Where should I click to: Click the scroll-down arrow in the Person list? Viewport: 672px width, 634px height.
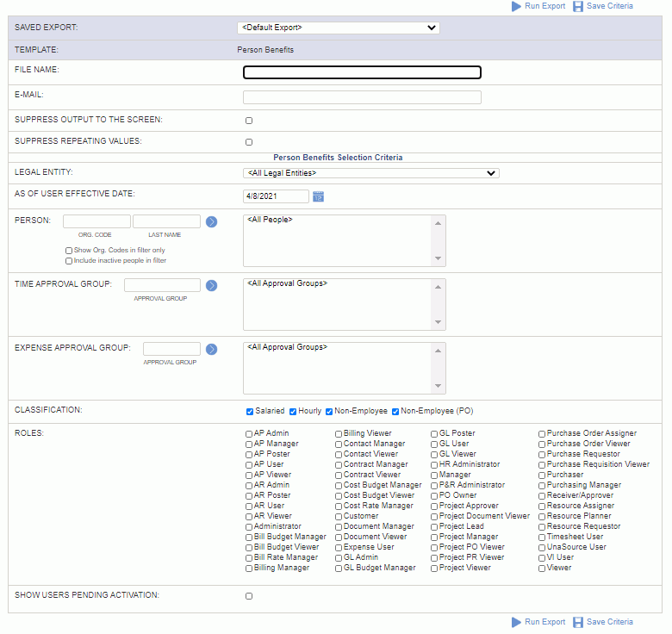438,258
